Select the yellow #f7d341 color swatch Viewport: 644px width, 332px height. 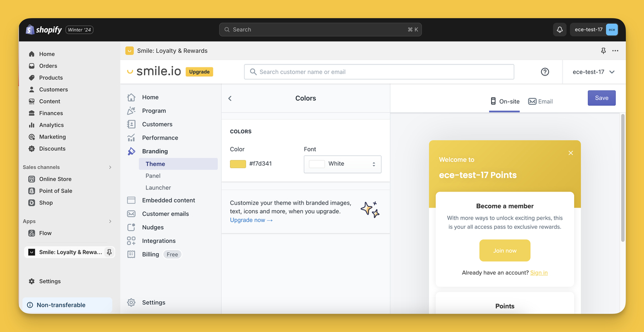coord(237,164)
